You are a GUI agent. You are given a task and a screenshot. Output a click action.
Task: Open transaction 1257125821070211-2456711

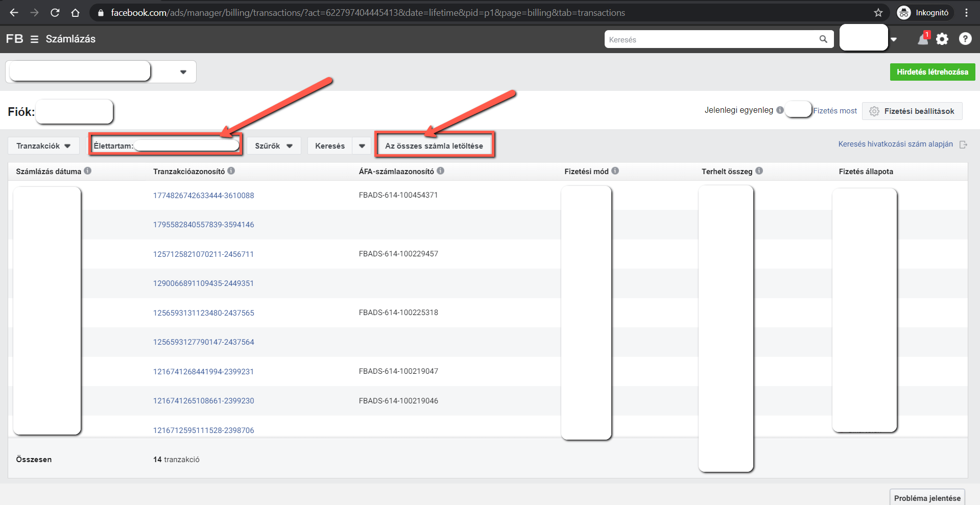203,254
